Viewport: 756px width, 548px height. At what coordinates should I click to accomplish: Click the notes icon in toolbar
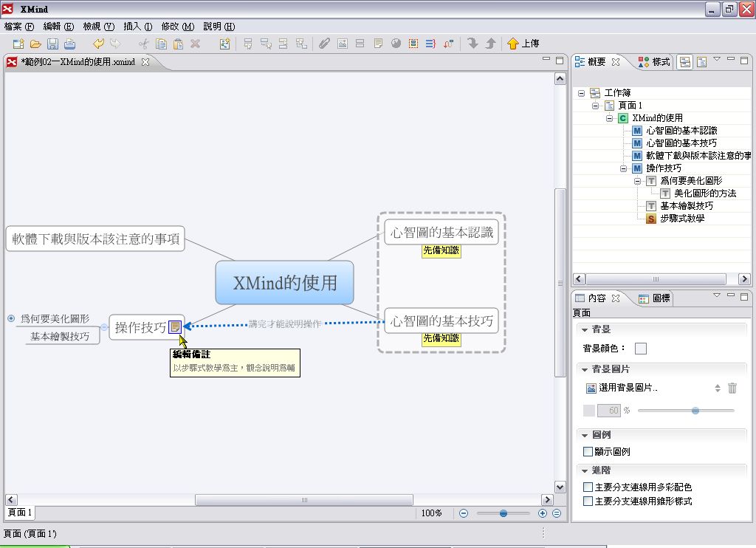pyautogui.click(x=378, y=44)
